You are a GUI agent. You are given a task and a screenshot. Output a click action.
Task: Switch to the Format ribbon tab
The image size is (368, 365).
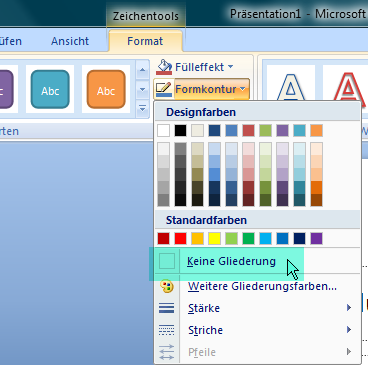(x=145, y=41)
